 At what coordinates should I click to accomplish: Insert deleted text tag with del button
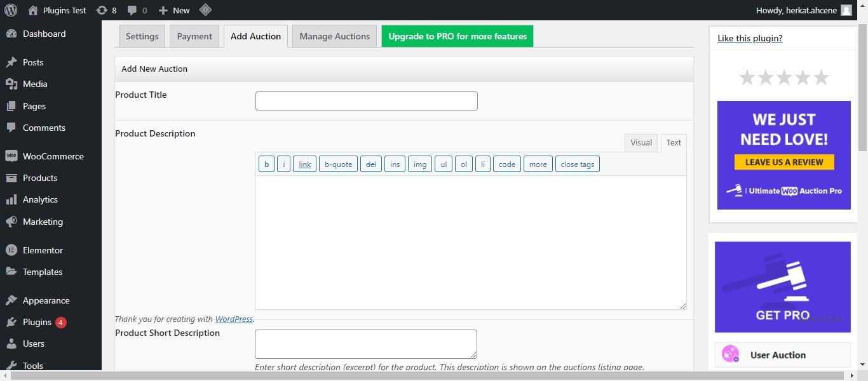tap(371, 164)
